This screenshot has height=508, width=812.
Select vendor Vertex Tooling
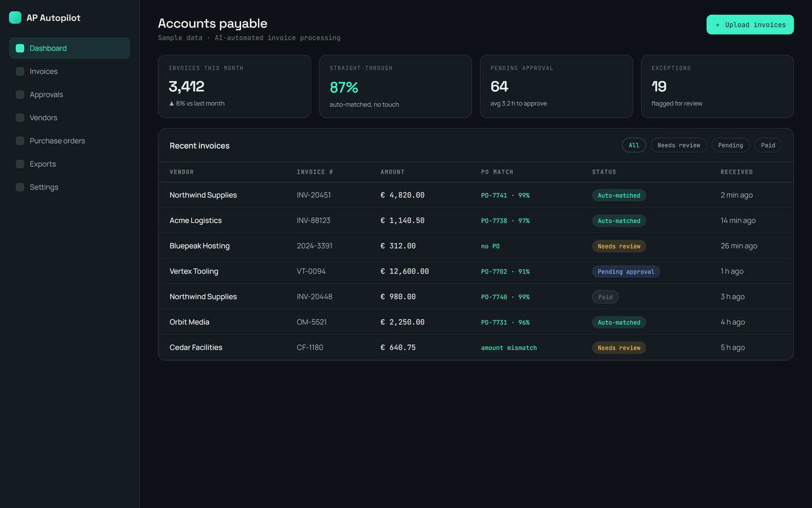point(194,271)
